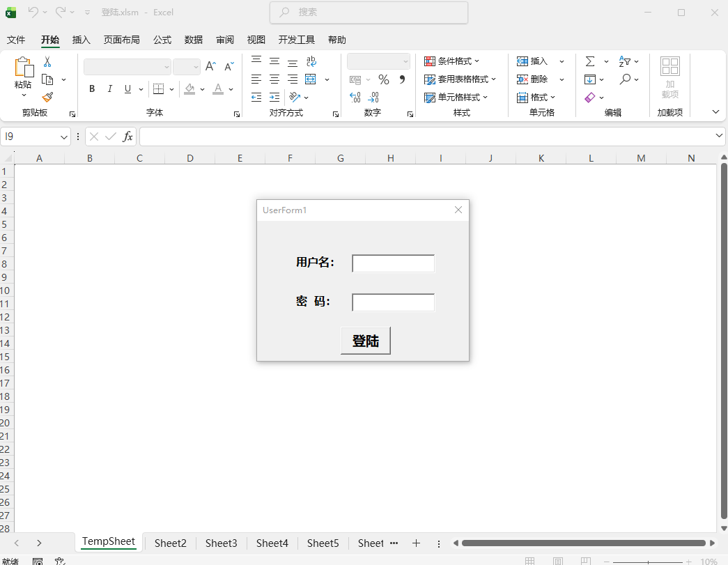Click the Merge and Center icon
The width and height of the screenshot is (728, 565).
pos(311,79)
